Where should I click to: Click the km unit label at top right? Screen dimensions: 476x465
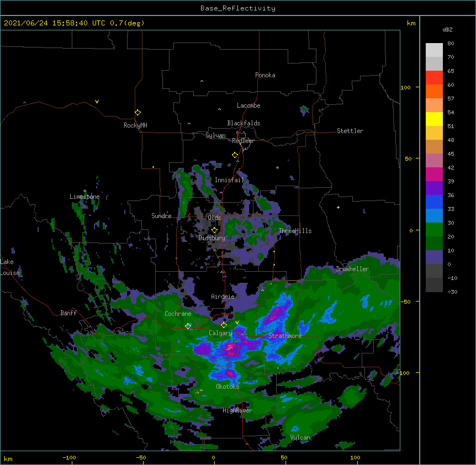(x=411, y=23)
